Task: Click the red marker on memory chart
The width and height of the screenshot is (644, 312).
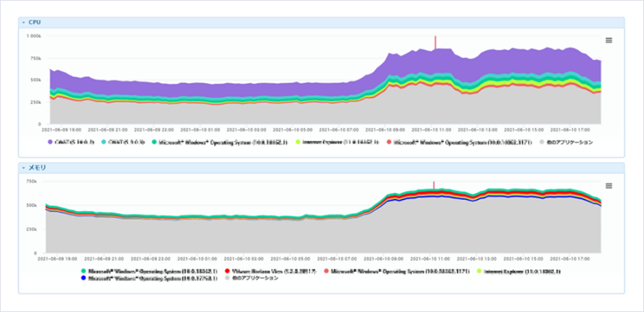Action: (x=434, y=185)
